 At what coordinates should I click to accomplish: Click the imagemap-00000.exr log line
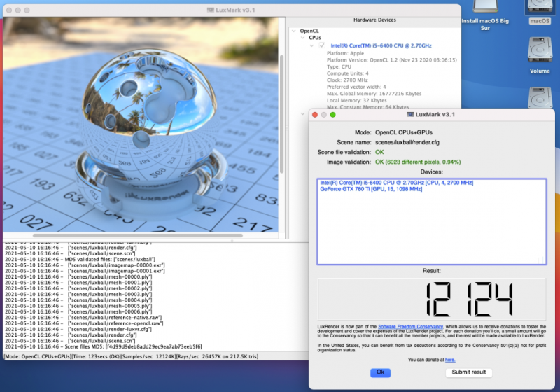pos(85,265)
